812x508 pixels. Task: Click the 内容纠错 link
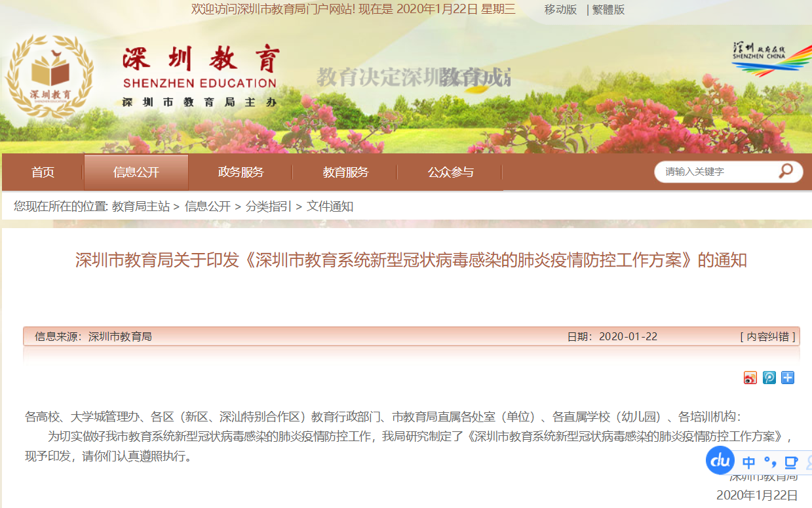tap(767, 336)
